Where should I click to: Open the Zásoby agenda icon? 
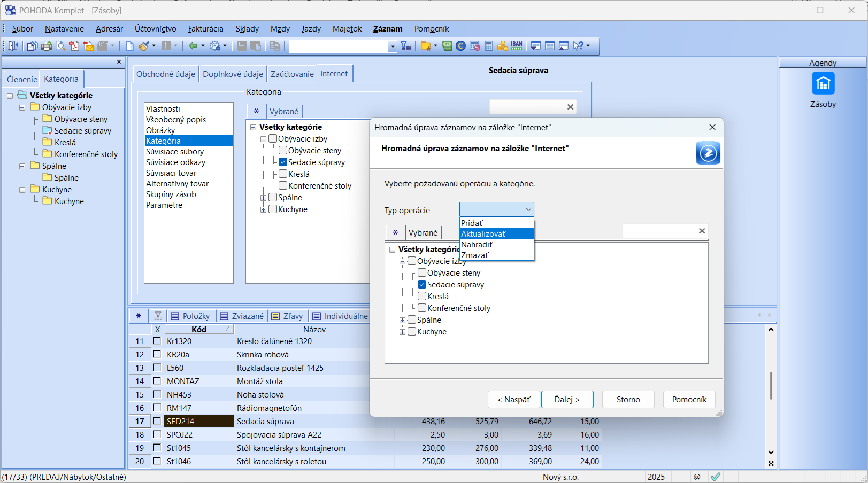tap(823, 84)
